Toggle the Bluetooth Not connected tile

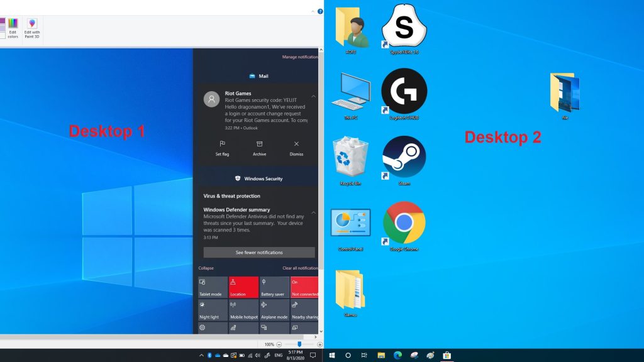click(x=304, y=287)
